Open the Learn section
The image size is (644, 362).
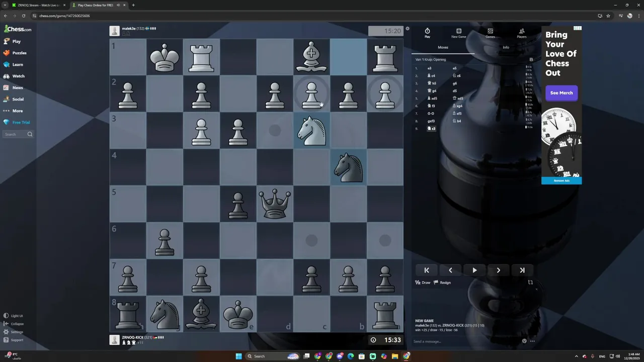14,64
